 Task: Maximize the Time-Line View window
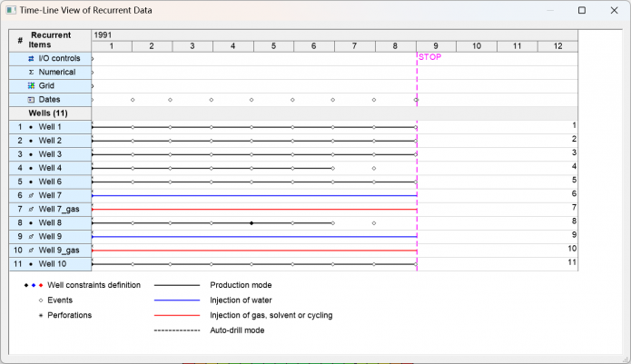(x=582, y=11)
